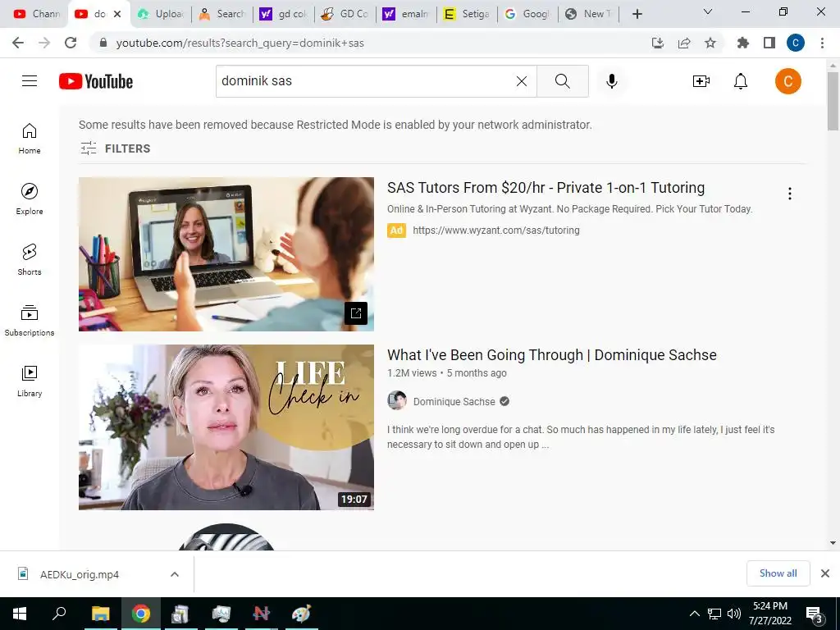Close the current YouTube search tab
This screenshot has height=630, width=840.
pos(117,14)
